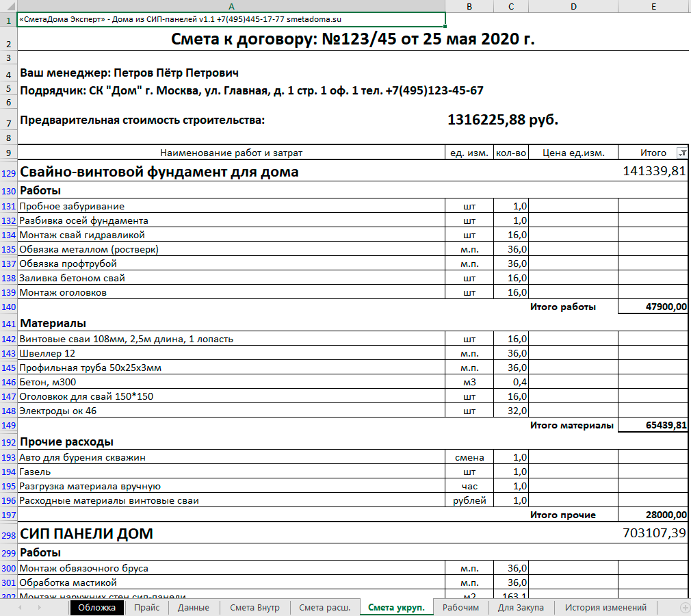Select the section total '141339,81'
691x616 pixels.
tap(655, 171)
